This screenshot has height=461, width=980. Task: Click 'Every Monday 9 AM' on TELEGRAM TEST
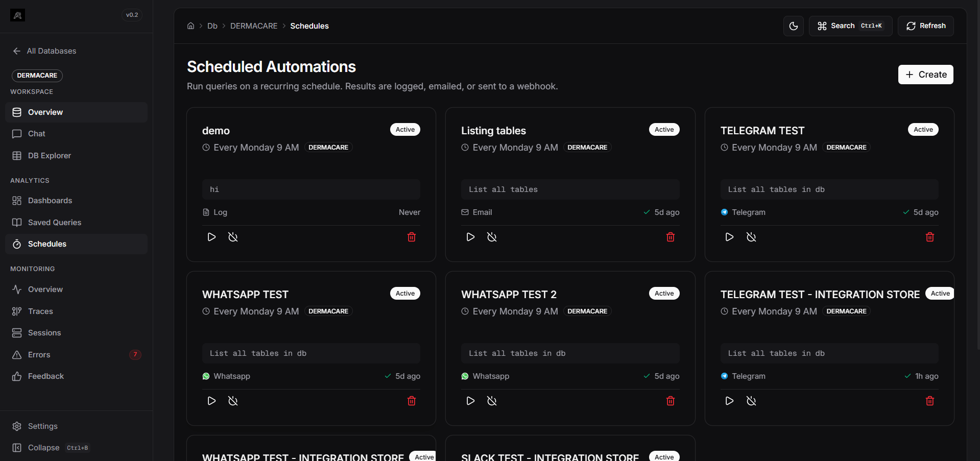click(x=774, y=148)
